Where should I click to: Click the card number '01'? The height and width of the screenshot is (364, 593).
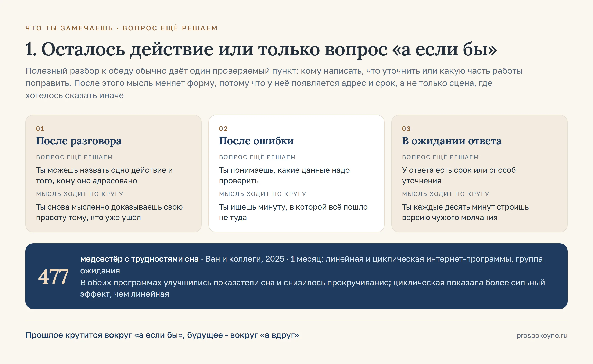coord(40,128)
